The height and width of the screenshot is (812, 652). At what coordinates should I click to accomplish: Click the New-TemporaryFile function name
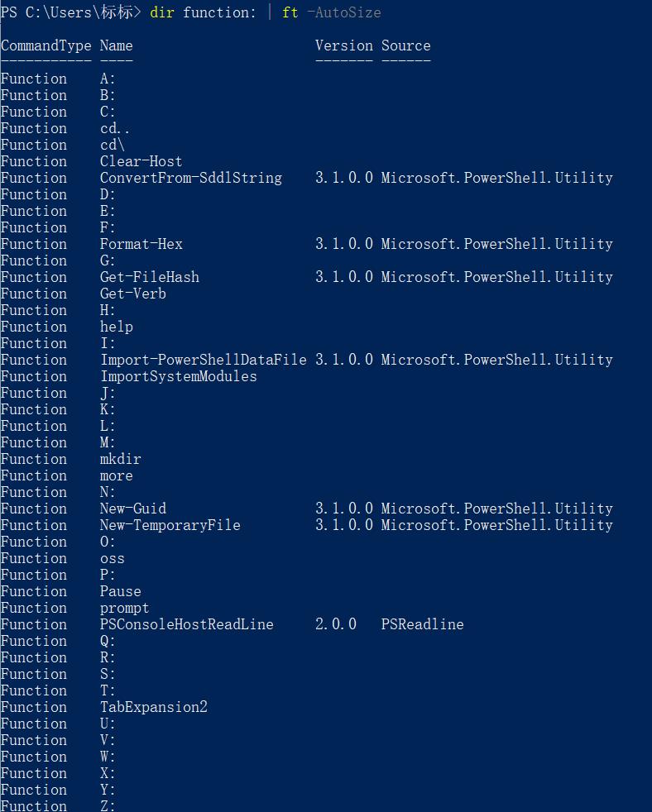[170, 525]
